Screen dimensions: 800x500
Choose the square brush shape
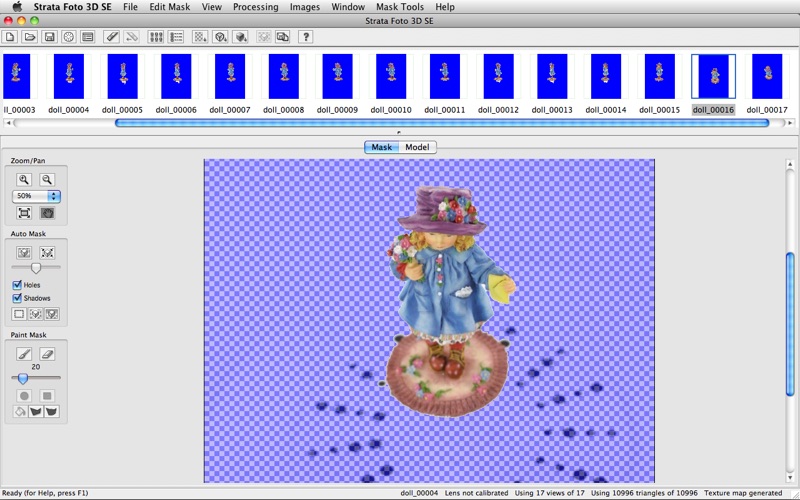[47, 395]
